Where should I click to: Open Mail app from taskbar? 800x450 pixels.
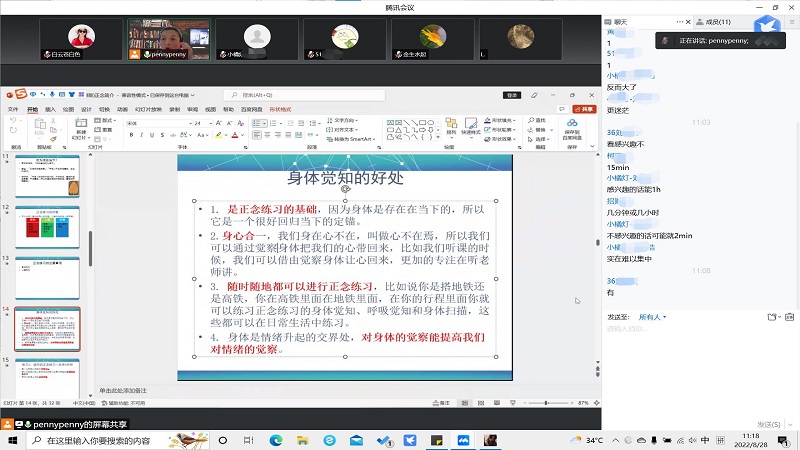(356, 440)
